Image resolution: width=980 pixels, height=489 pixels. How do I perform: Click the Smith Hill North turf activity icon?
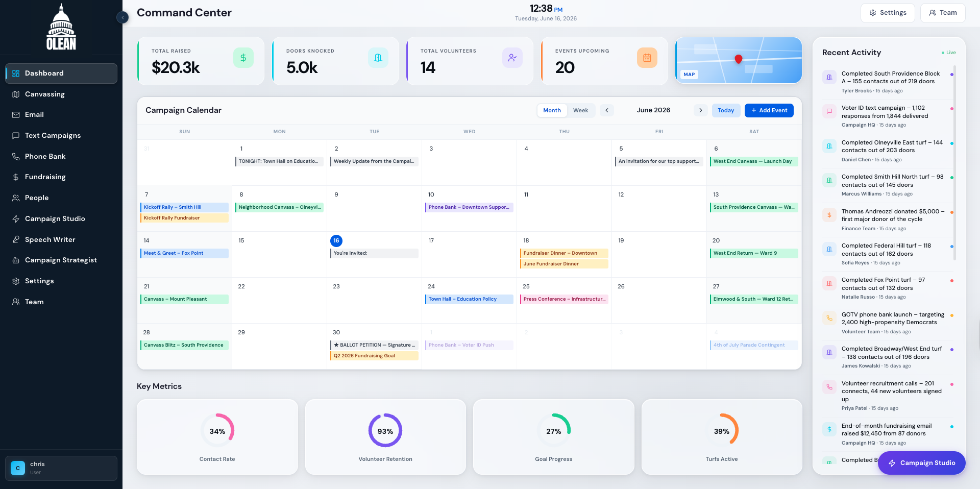[x=829, y=180]
